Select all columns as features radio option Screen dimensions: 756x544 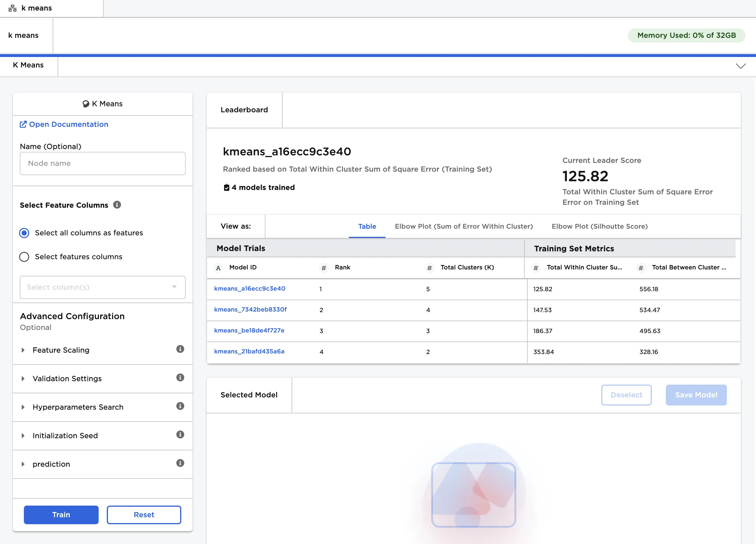(24, 233)
